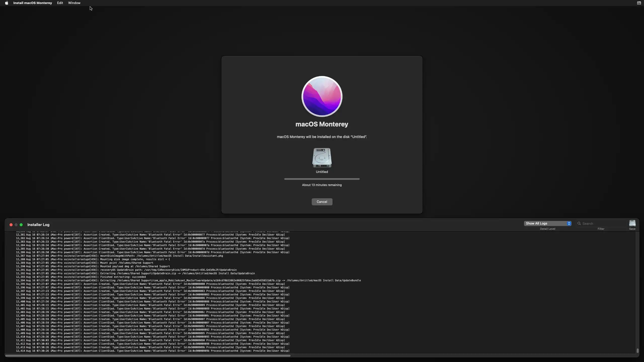This screenshot has width=644, height=362.
Task: Close the Installer Log window
Action: click(x=11, y=225)
